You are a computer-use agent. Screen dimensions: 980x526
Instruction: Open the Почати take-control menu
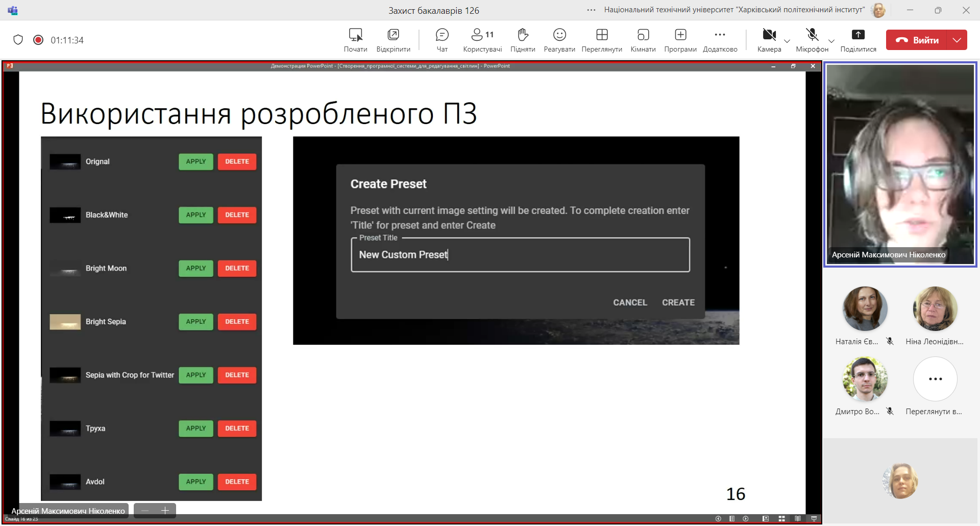(x=355, y=40)
